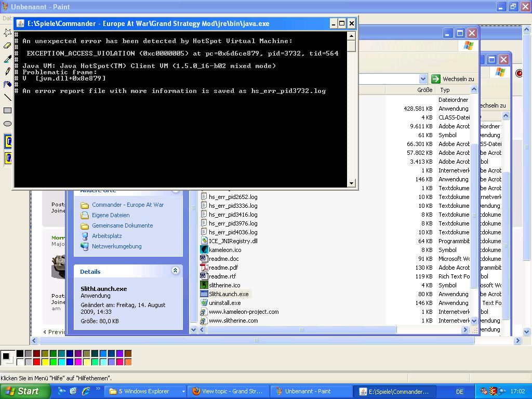Click the console window scroll-up arrow
This screenshot has width=532, height=399.
352,36
